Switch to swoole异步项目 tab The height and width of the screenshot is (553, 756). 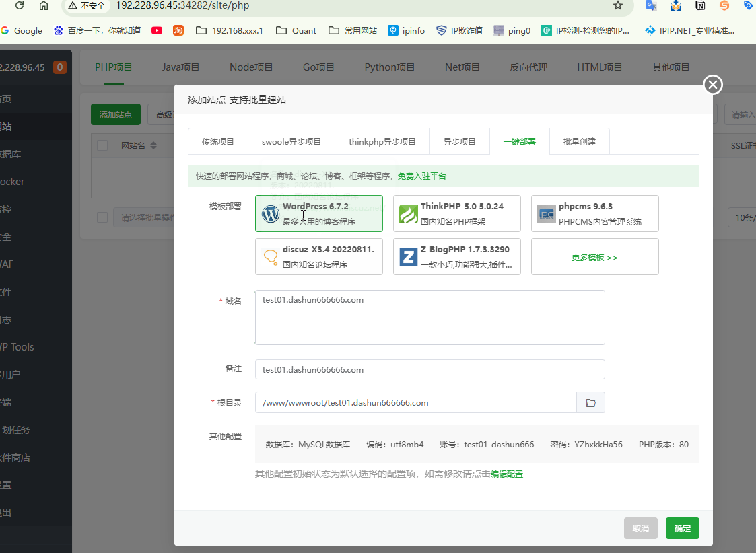[x=291, y=142]
